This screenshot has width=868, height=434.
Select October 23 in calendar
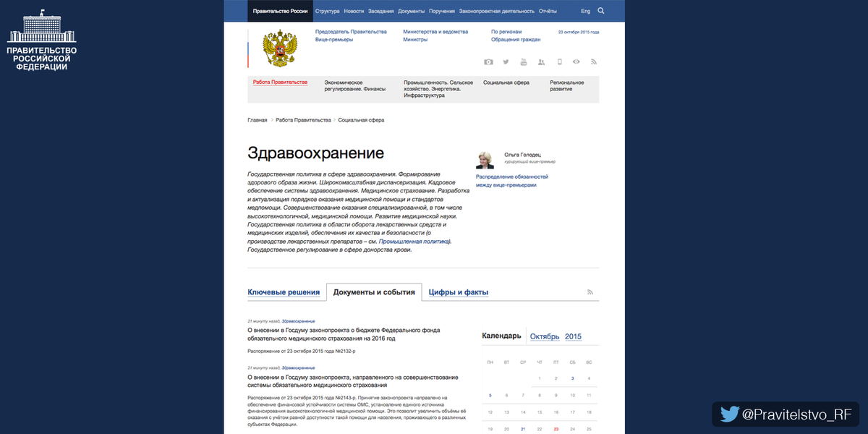(x=556, y=429)
